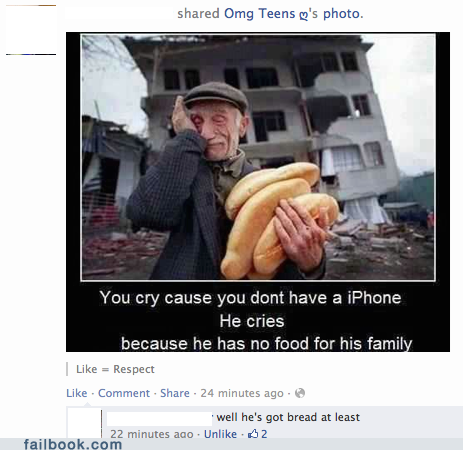Click the globe public privacy icon
Screen dimensions: 463x450
tap(300, 393)
